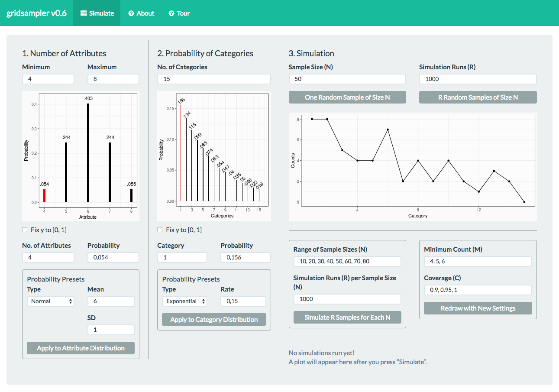Enable Fix y checkbox under the Categories plot

tap(160, 230)
